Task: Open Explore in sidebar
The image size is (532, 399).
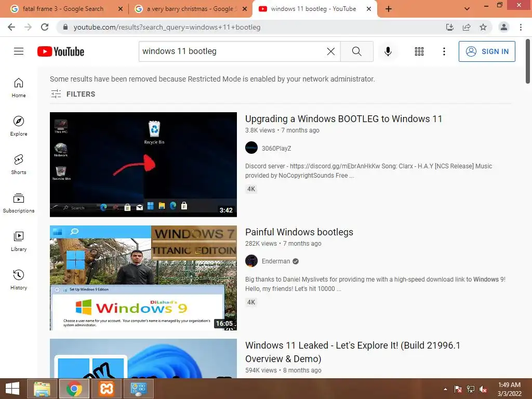Action: pyautogui.click(x=19, y=126)
